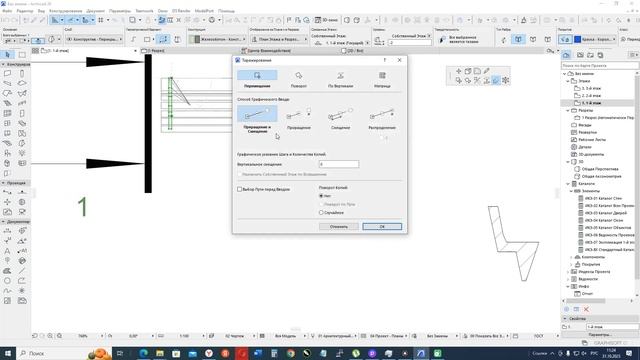Select Фасады in navigator tree

click(584, 125)
